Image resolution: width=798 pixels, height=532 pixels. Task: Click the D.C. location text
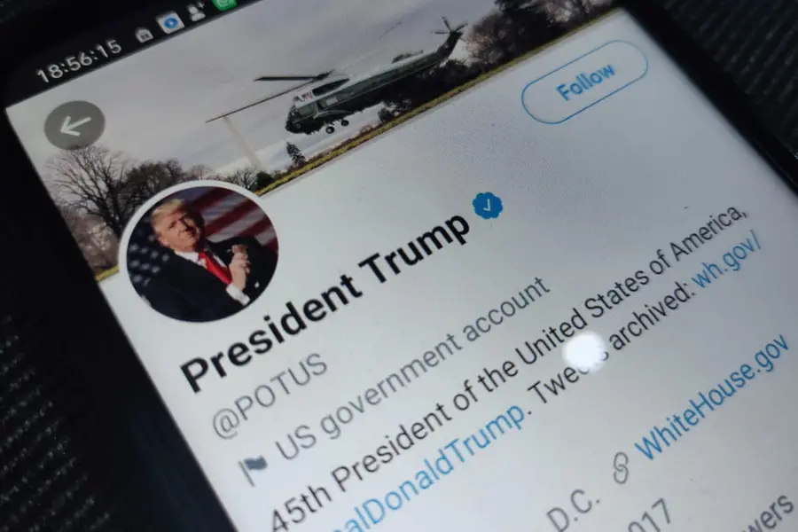pos(571,507)
